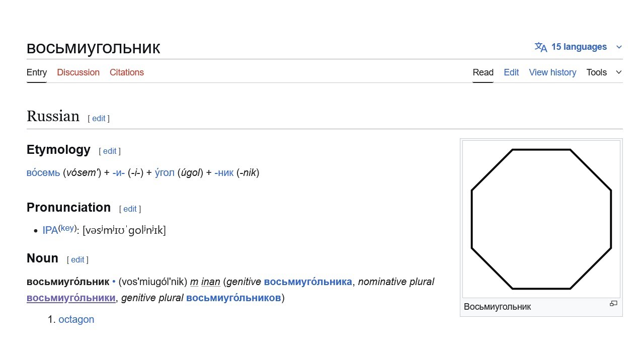
Task: Open the во́семь etymology link
Action: (43, 173)
